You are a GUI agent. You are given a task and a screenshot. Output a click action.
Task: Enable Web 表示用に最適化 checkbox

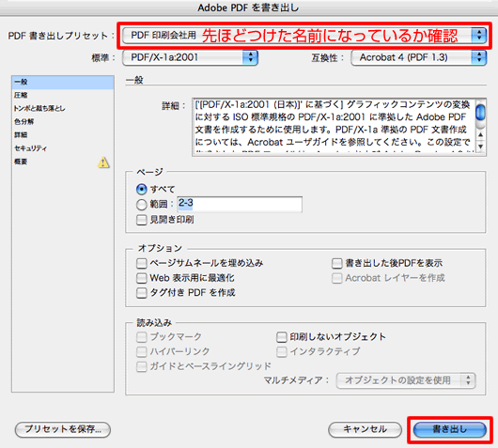(x=141, y=278)
